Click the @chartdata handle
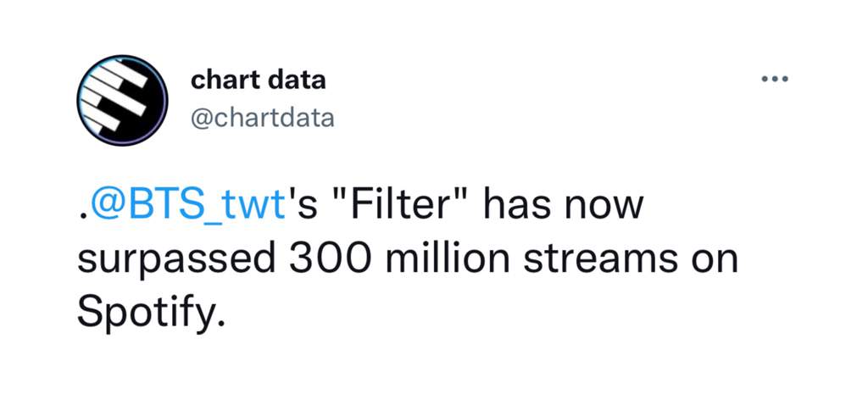Screen dimensions: 868x394 pos(263,117)
